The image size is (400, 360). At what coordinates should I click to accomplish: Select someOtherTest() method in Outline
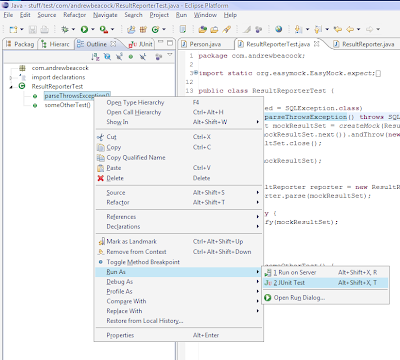pos(68,105)
